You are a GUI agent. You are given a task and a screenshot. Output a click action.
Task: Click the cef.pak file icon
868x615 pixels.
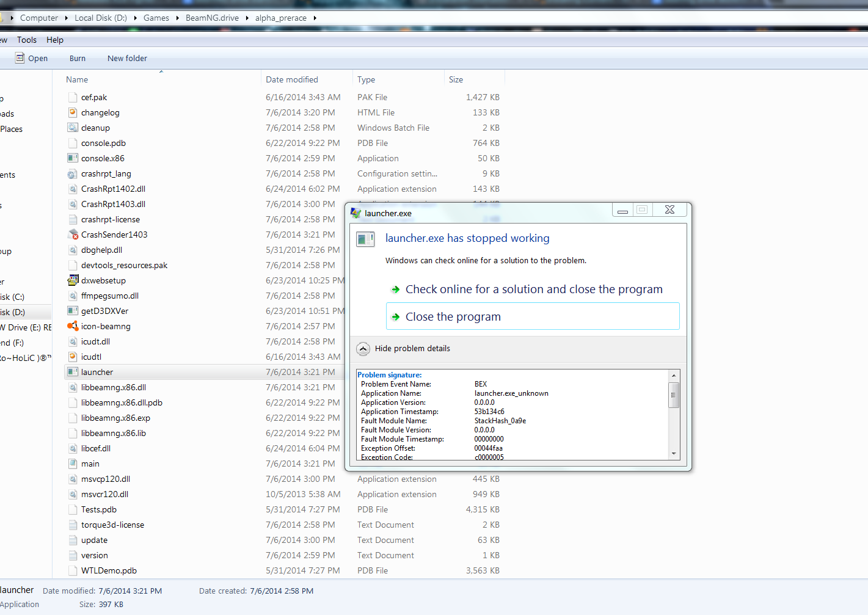tap(73, 97)
